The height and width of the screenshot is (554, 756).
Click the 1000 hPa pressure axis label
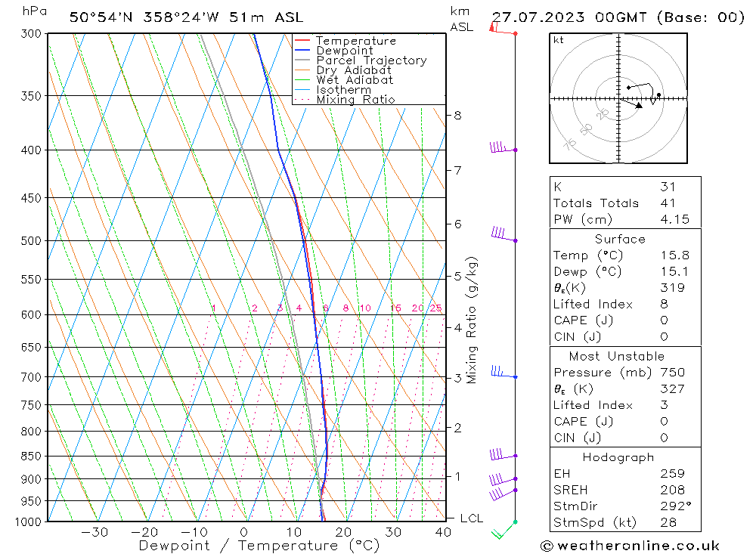tap(28, 522)
